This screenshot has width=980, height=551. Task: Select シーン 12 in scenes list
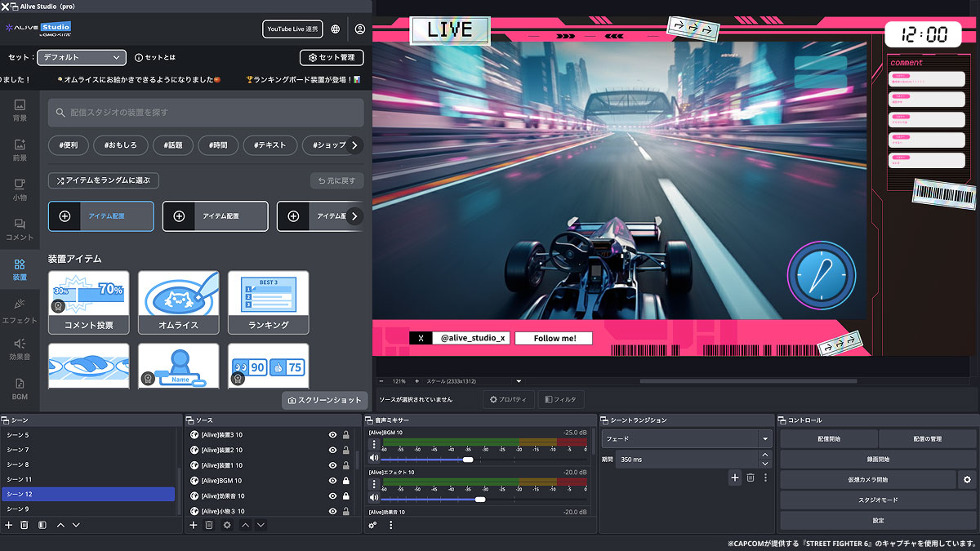tap(88, 494)
